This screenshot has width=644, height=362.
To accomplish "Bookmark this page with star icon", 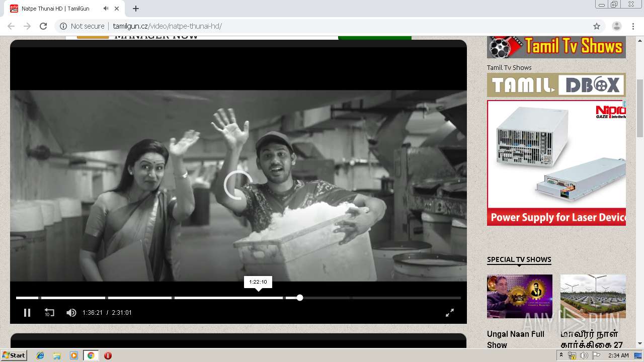I will click(x=597, y=26).
